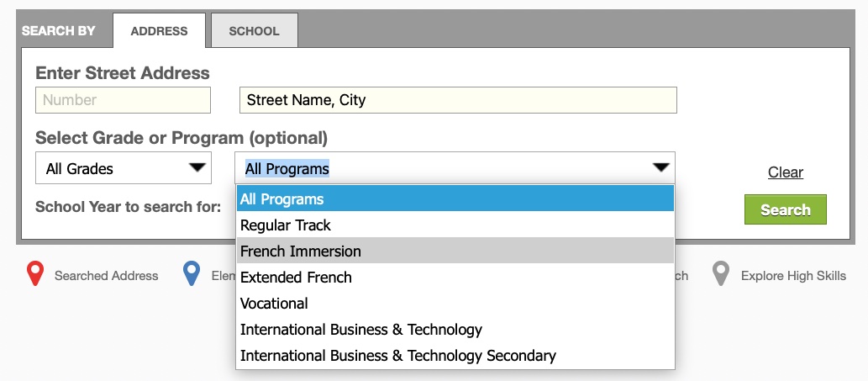Click the green Search button

click(785, 209)
